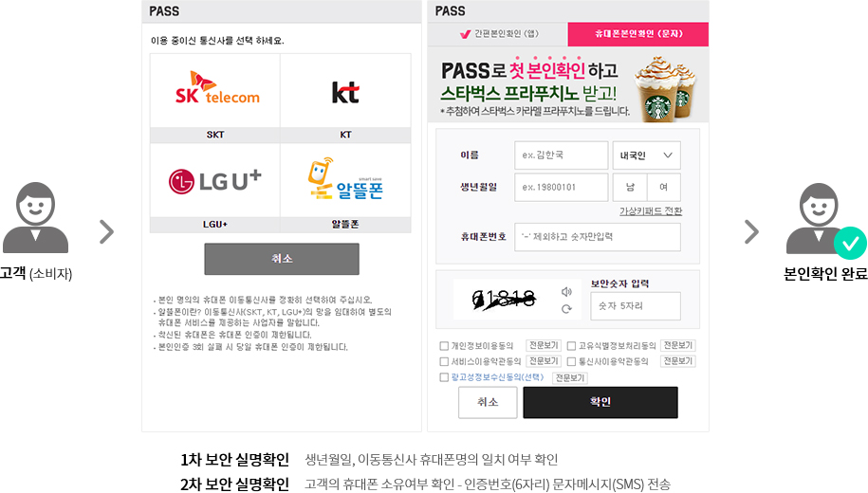The width and height of the screenshot is (868, 493).
Task: Focus the 휴대폰번호 phone number field
Action: [598, 237]
